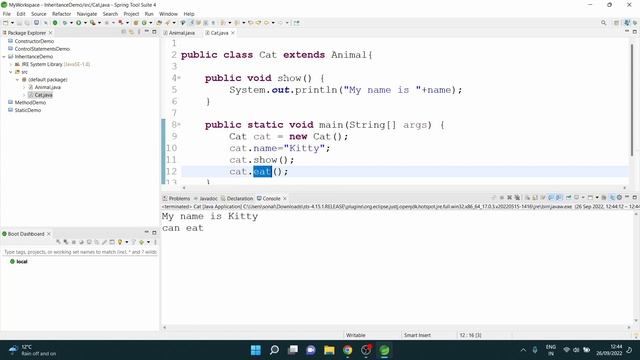The height and width of the screenshot is (360, 640).
Task: Click the editor vertical scrollbar
Action: tap(632, 100)
